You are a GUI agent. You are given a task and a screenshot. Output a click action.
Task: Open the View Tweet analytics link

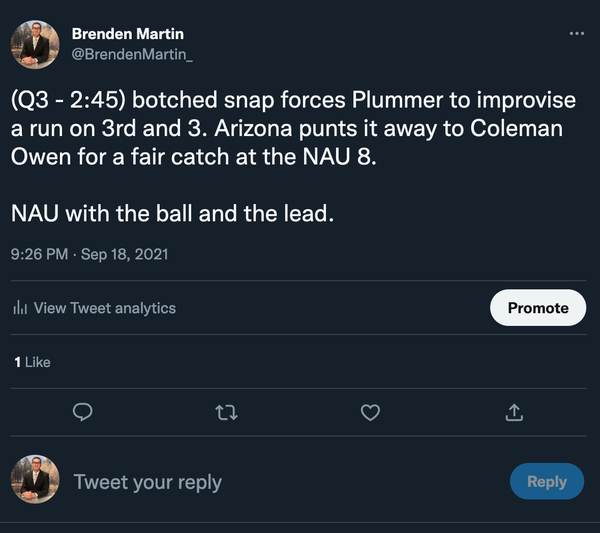click(104, 308)
